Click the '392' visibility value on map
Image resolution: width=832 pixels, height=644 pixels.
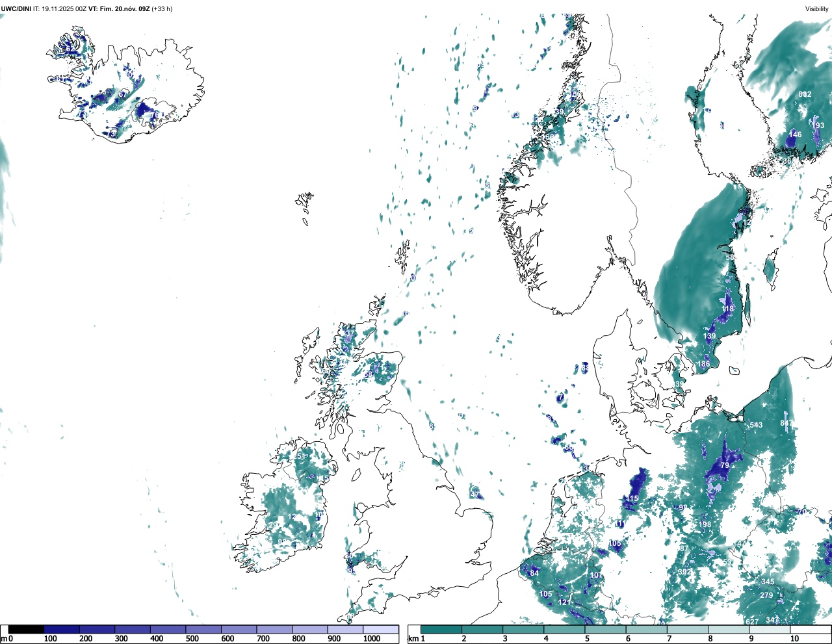pyautogui.click(x=684, y=572)
